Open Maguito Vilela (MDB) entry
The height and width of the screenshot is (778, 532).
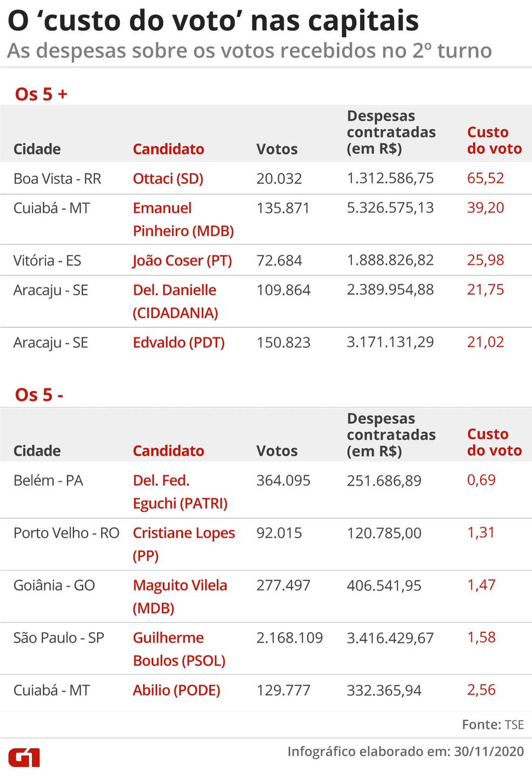(180, 596)
